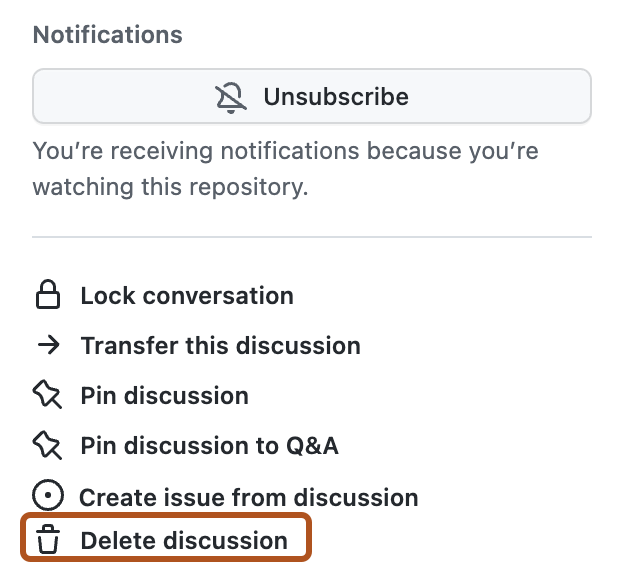Choose the Pin discussion option
The width and height of the screenshot is (628, 586).
164,396
